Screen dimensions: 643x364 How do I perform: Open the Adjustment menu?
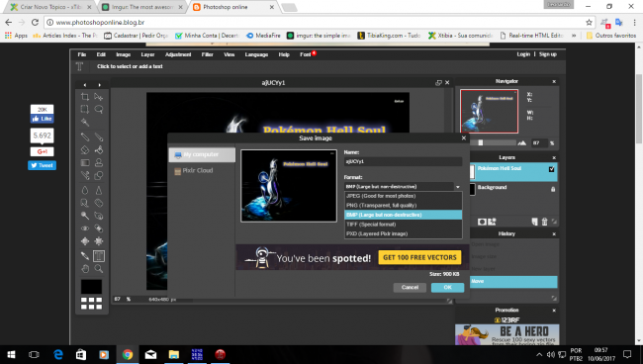tap(178, 54)
